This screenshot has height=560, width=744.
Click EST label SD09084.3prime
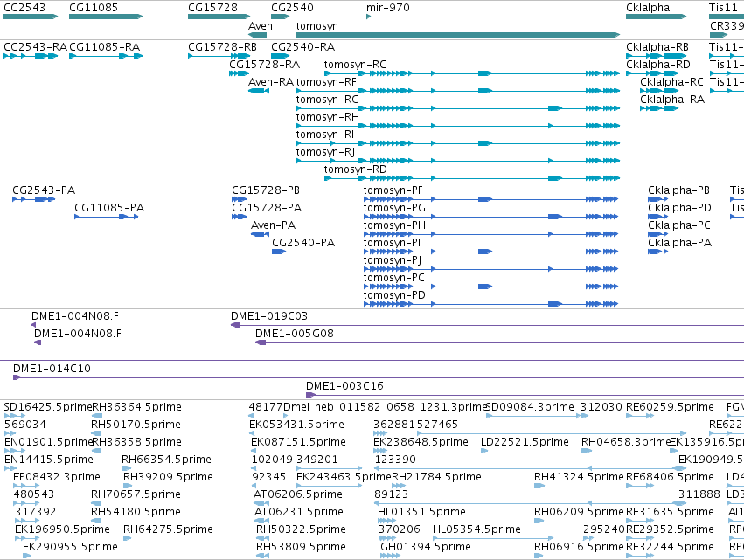point(530,407)
